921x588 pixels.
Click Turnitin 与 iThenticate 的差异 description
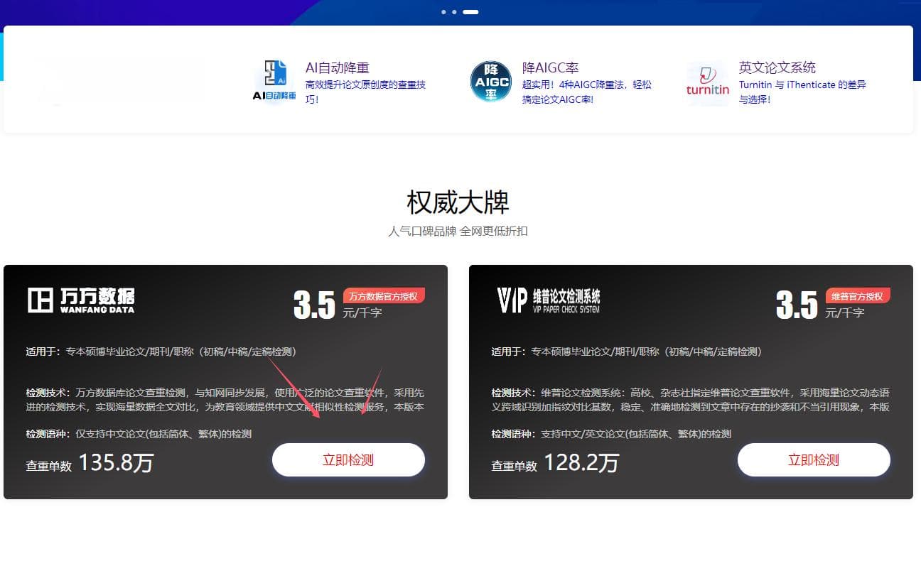click(802, 92)
